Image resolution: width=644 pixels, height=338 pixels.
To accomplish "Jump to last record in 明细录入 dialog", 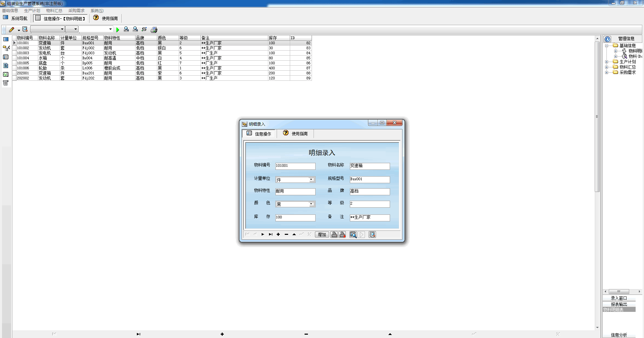I will click(x=270, y=234).
